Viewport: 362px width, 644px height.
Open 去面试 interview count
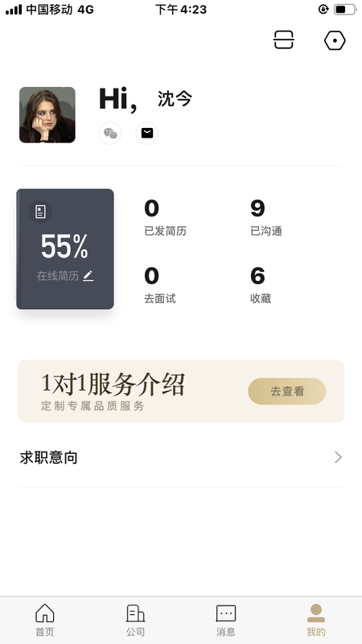pos(159,286)
